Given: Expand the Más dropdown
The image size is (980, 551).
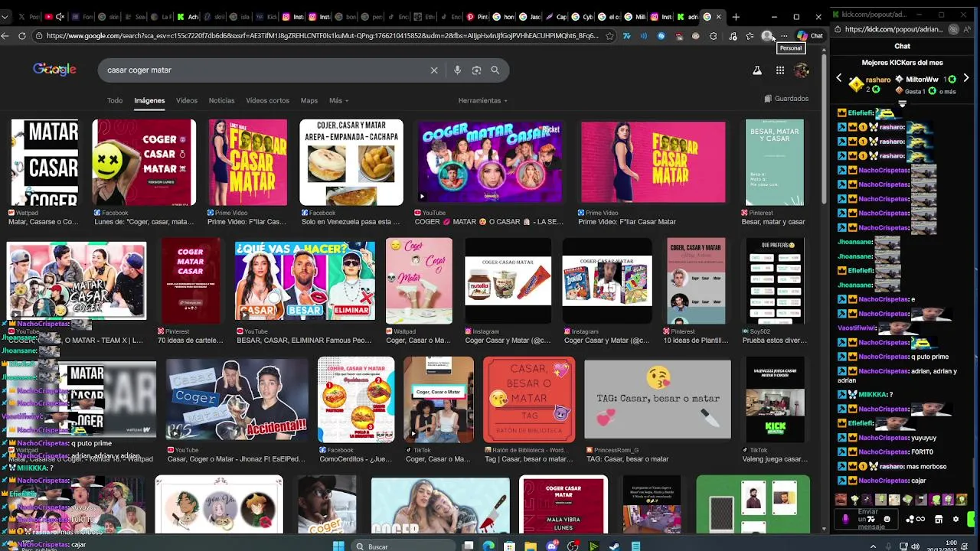Looking at the screenshot, I should (x=338, y=100).
